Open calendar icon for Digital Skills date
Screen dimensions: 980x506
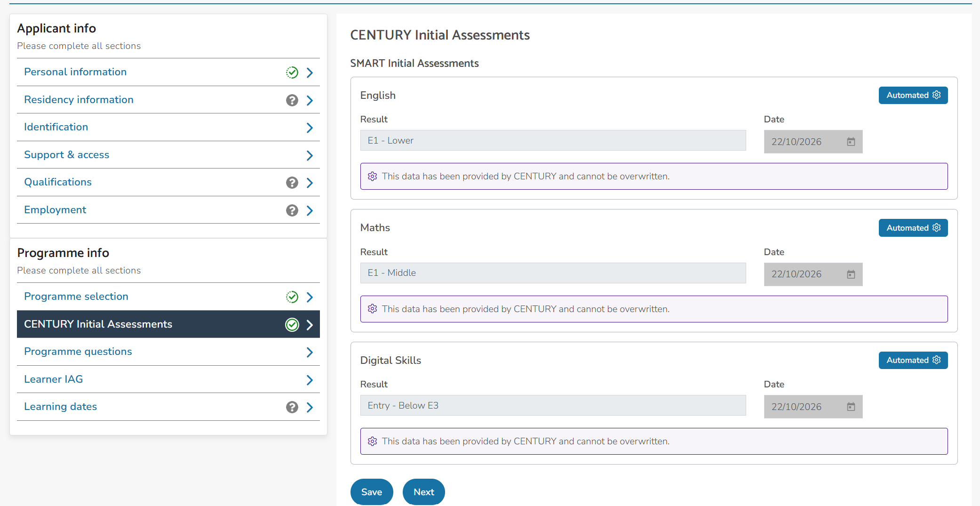(851, 407)
